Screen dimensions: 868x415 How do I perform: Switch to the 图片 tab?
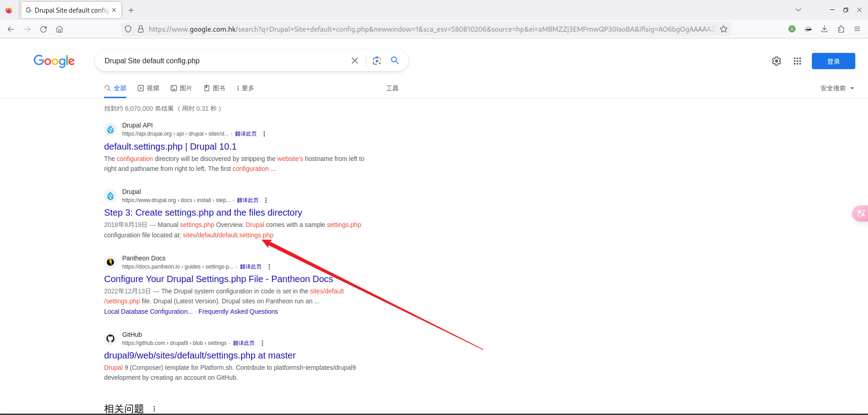click(181, 88)
